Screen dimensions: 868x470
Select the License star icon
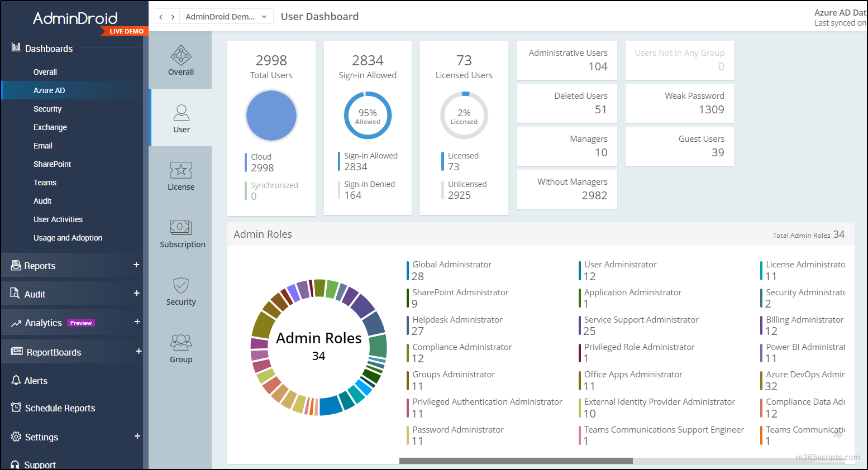[180, 173]
